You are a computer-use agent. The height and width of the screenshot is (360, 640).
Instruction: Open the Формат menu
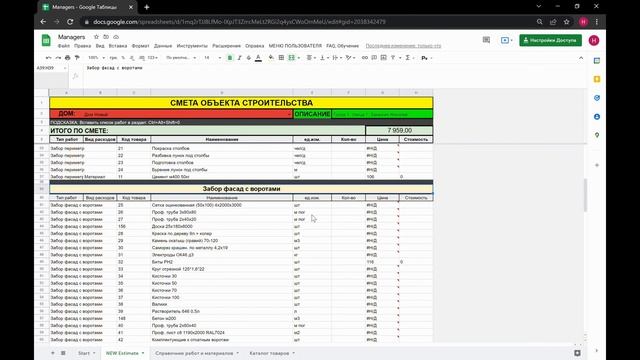pyautogui.click(x=140, y=46)
